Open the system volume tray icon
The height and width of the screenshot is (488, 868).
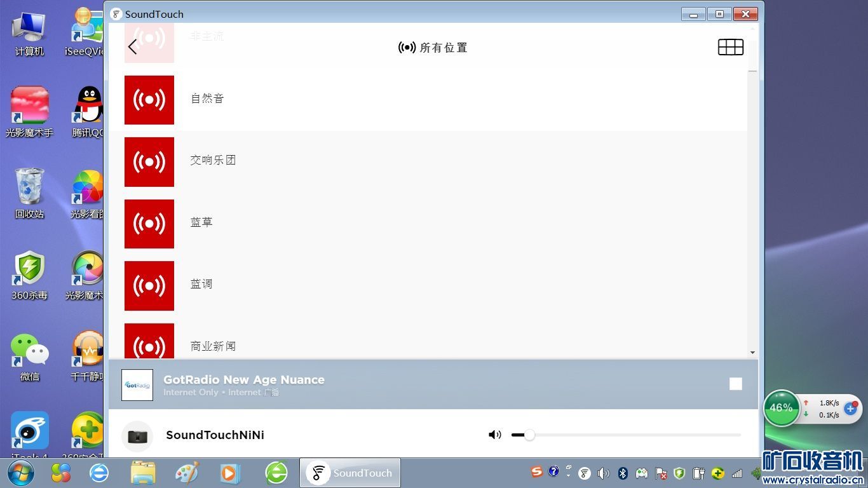pos(603,473)
